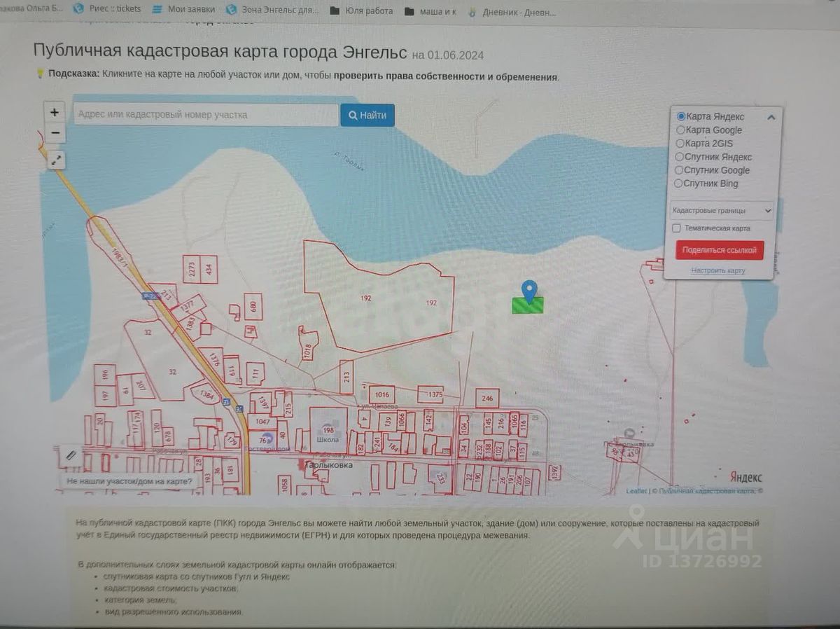Select Спутник Bing radio option

point(678,184)
